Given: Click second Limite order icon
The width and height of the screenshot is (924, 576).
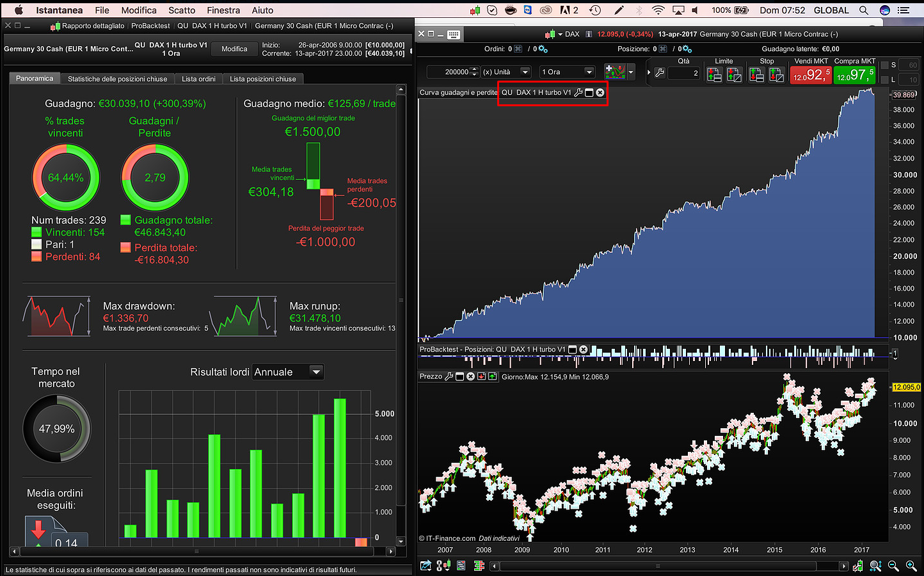Looking at the screenshot, I should coord(734,75).
